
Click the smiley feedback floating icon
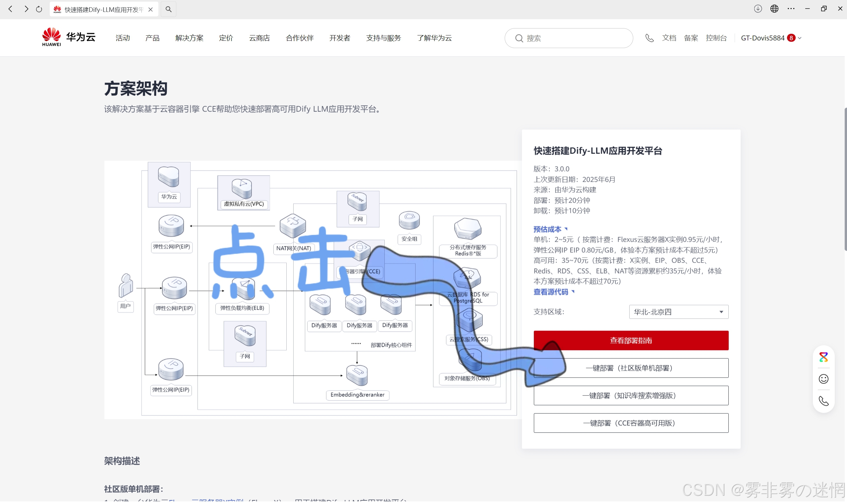[823, 379]
